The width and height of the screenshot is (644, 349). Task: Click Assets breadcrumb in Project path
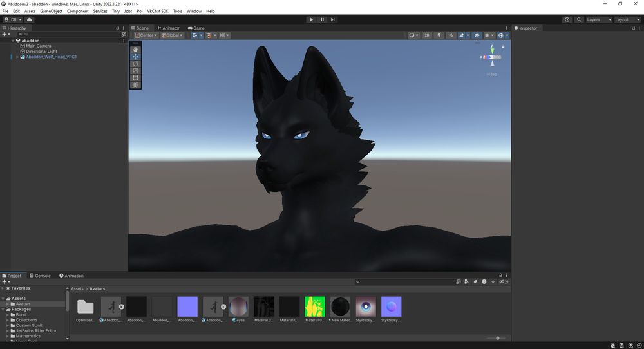[x=77, y=288]
